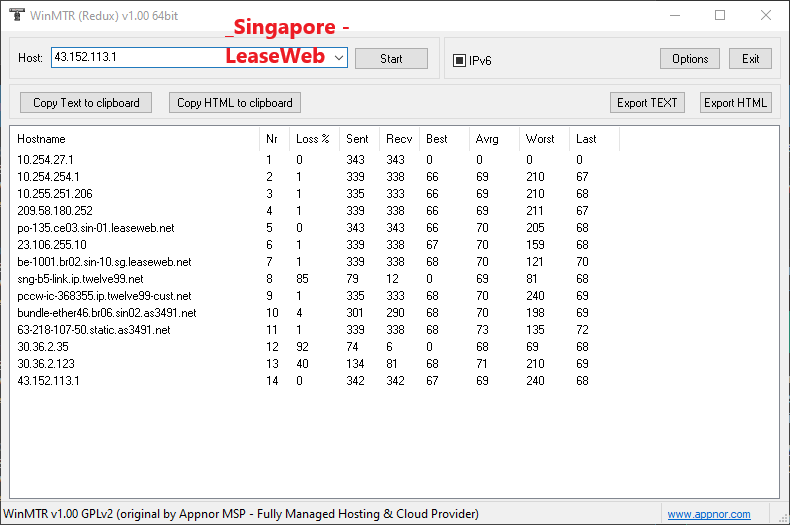Click Copy HTML to clipboard
The height and width of the screenshot is (525, 790).
pos(235,103)
